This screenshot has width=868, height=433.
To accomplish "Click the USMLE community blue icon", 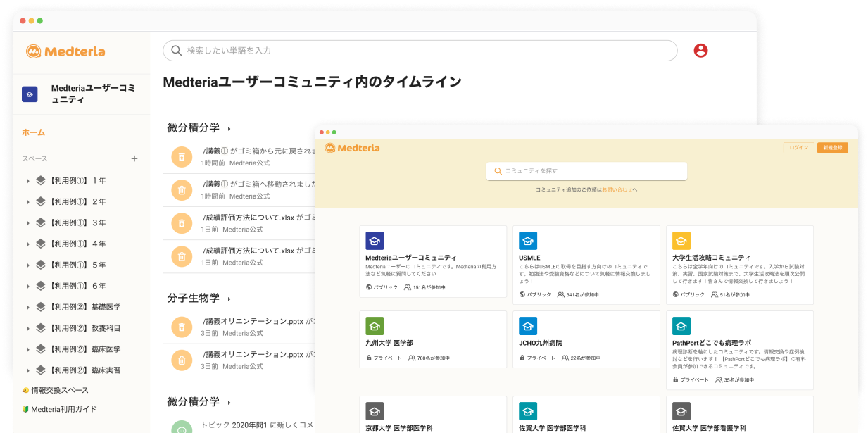I will click(528, 241).
